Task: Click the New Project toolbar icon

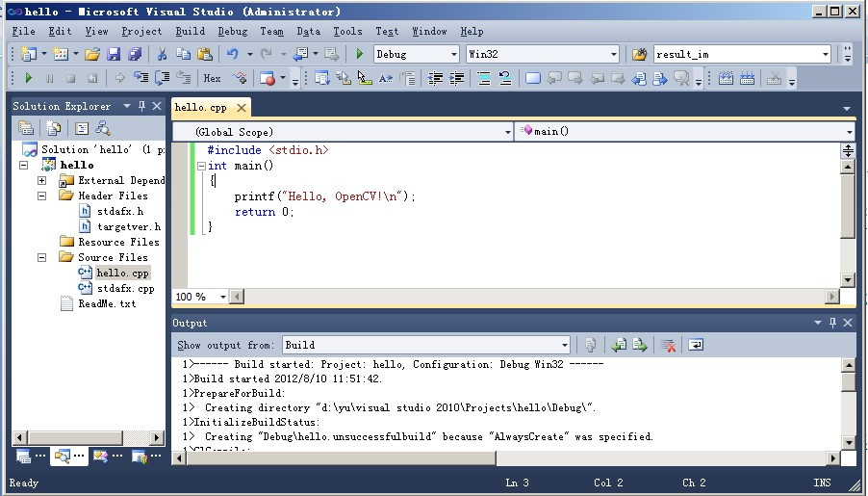Action: [x=28, y=54]
